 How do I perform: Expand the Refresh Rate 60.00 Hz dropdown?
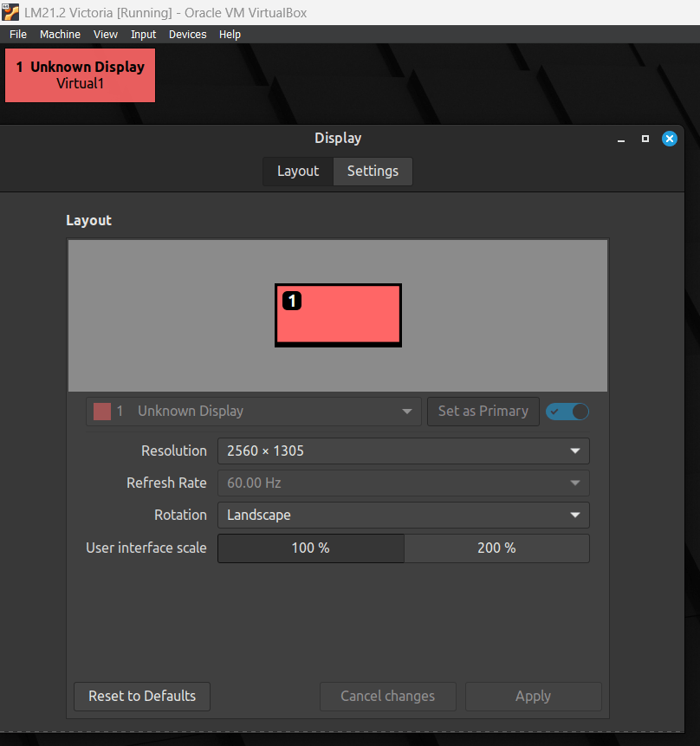403,483
